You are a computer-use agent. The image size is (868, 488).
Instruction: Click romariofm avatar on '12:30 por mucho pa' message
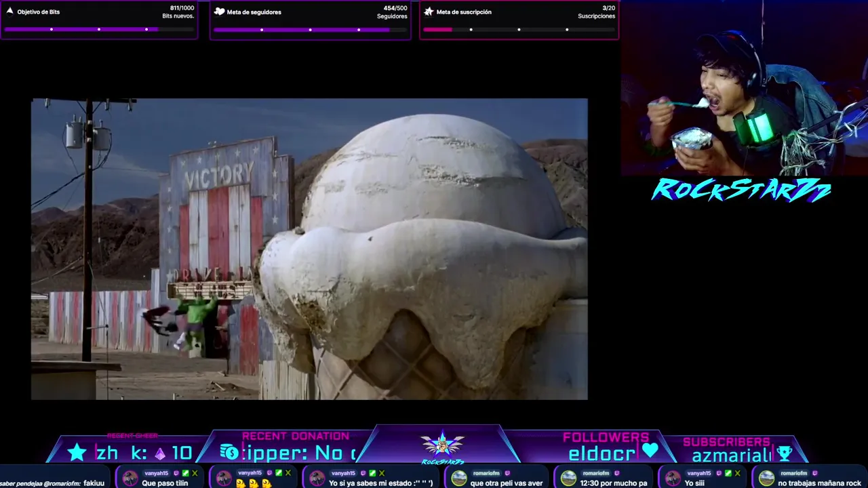[x=568, y=479]
